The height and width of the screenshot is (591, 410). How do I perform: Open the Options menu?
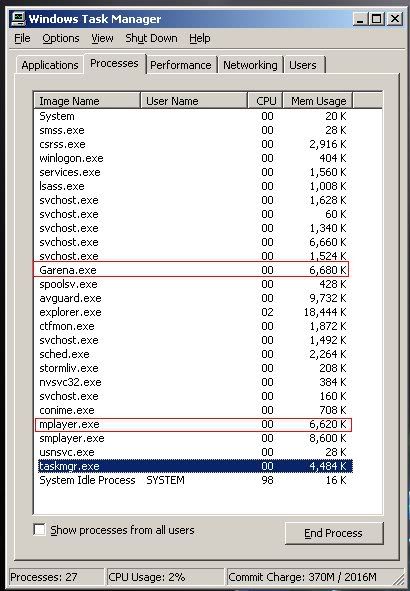pos(61,38)
